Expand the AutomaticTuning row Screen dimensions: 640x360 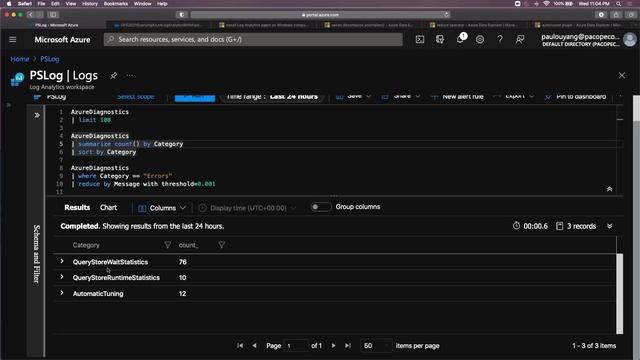62,293
